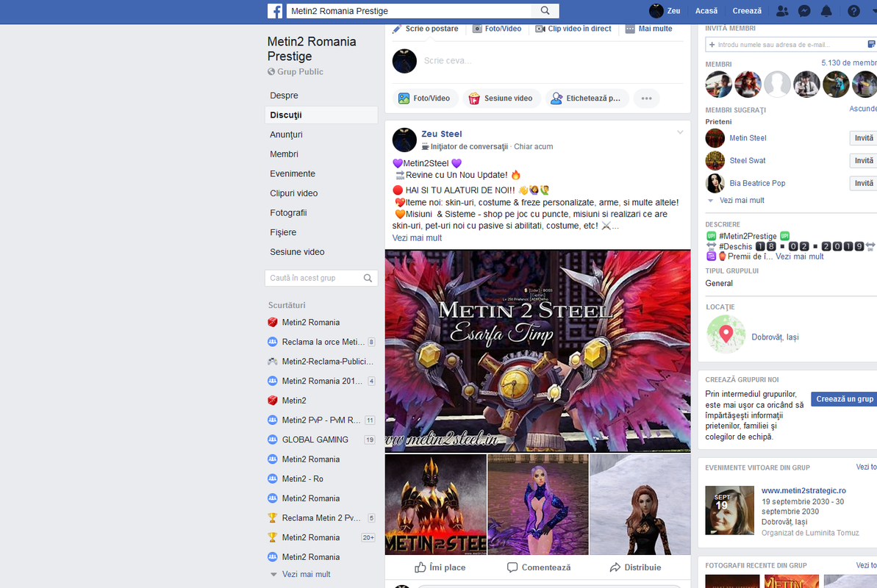Click the Creează link in top bar
The width and height of the screenshot is (877, 588).
[x=747, y=10]
